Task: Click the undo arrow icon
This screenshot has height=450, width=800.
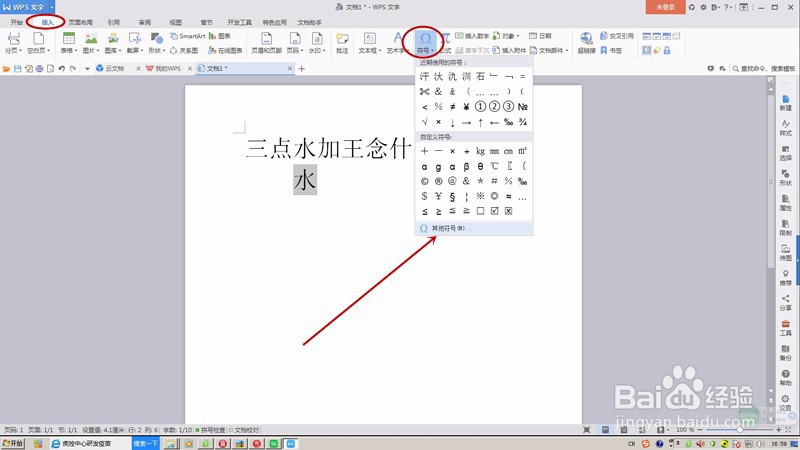Action: coord(62,68)
